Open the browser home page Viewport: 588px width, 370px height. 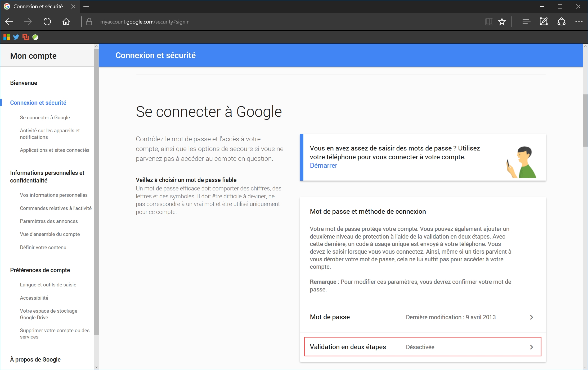66,21
